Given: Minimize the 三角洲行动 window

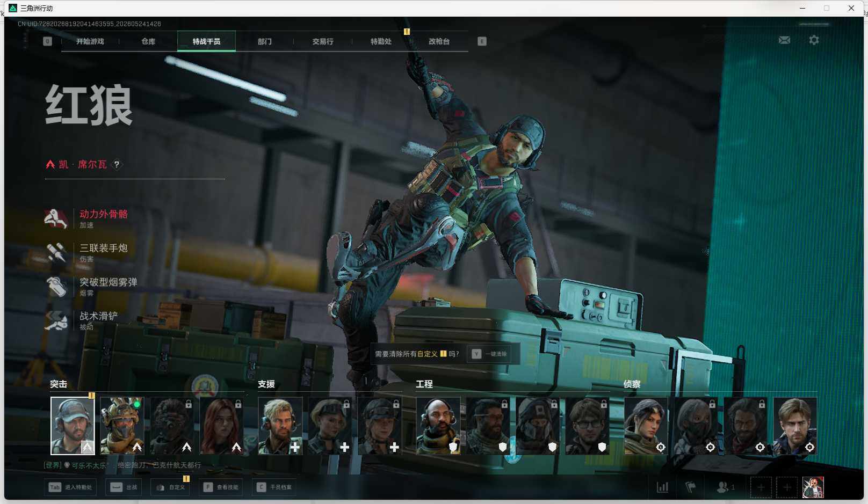Looking at the screenshot, I should 802,8.
